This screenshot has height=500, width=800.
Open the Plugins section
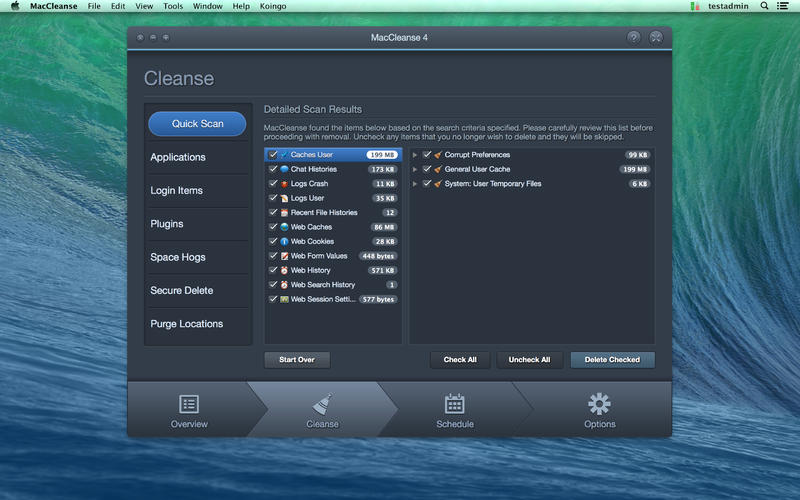pyautogui.click(x=198, y=224)
